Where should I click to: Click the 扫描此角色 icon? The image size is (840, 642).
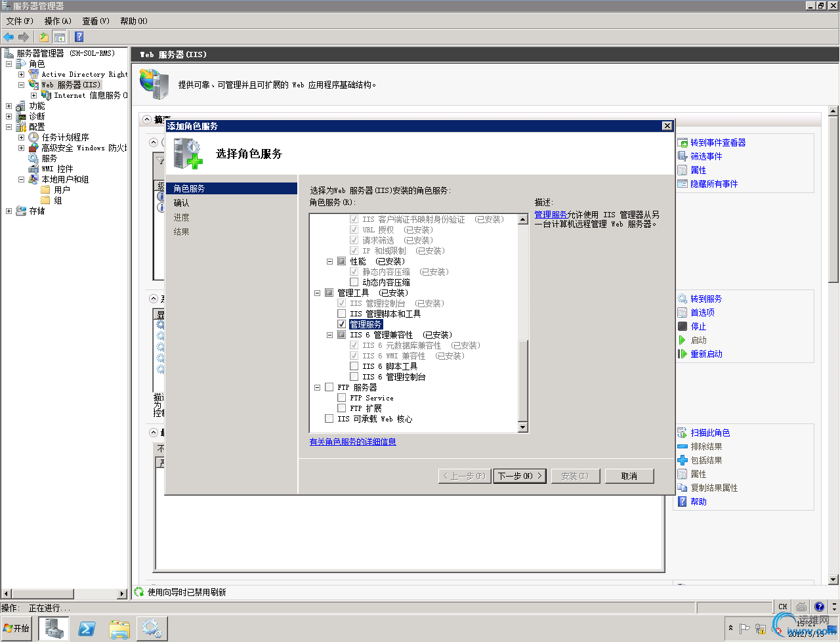tap(682, 433)
